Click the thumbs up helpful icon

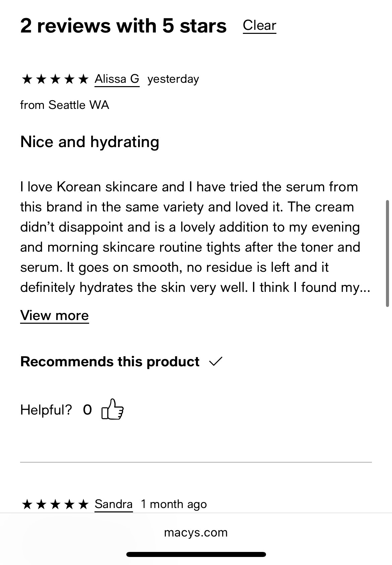click(113, 409)
